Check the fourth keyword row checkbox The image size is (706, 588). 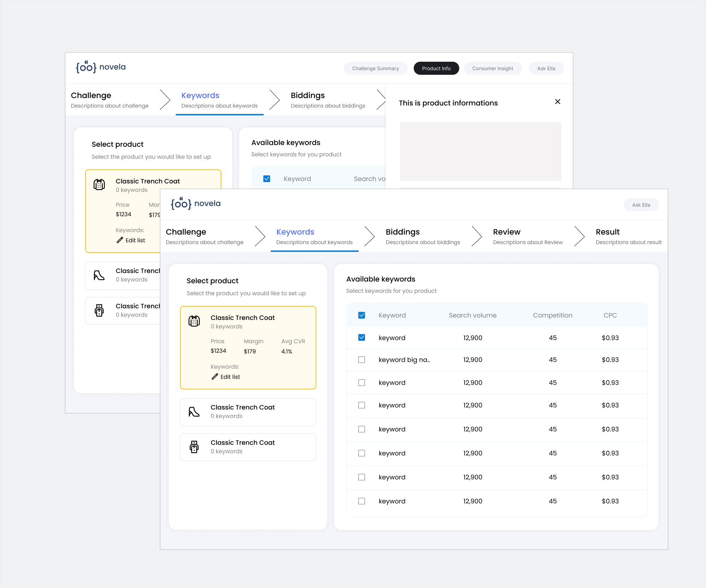(x=361, y=405)
